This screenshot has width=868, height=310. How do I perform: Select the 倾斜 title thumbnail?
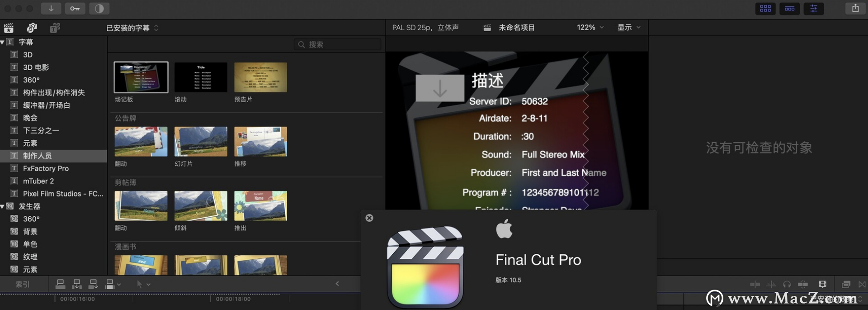[x=201, y=206]
